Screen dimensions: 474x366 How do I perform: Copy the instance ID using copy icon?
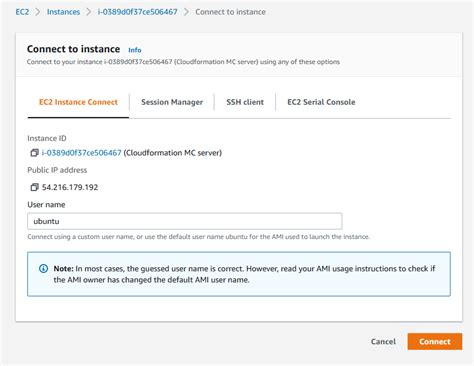tap(34, 153)
